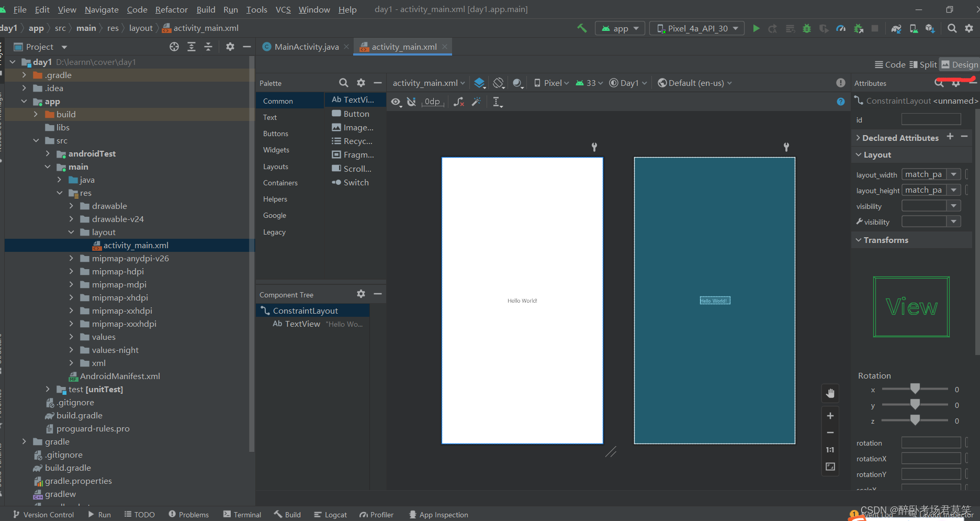Click the Debug app bug icon

807,28
